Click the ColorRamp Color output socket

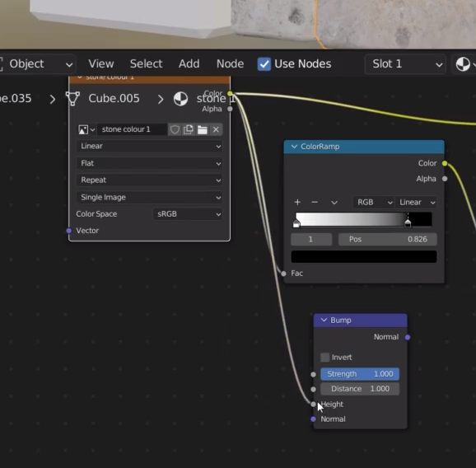click(445, 163)
